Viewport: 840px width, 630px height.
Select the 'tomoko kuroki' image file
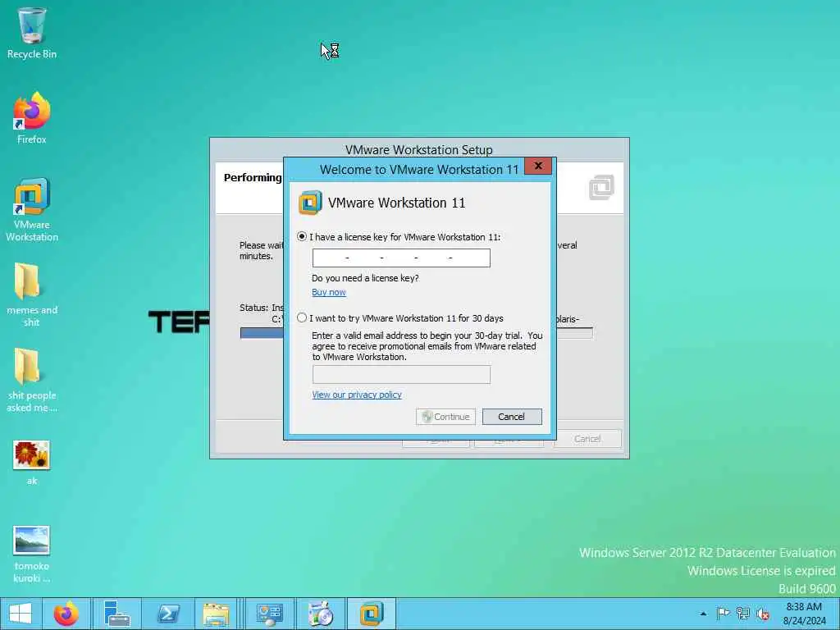pyautogui.click(x=32, y=554)
